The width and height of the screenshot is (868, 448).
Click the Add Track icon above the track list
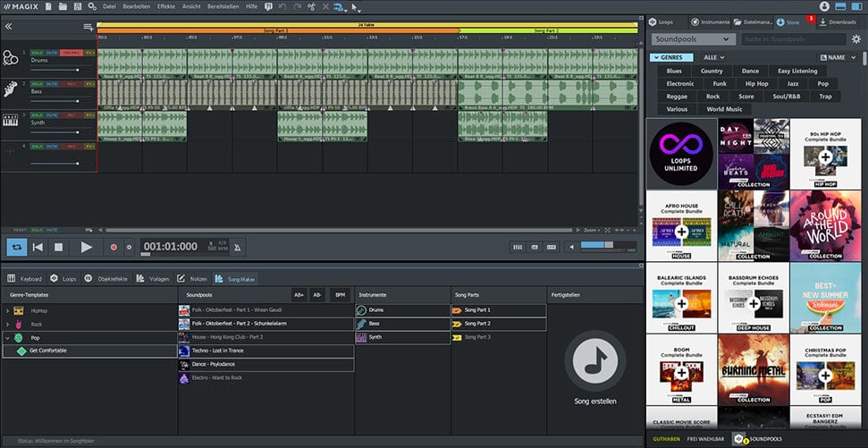tap(88, 27)
